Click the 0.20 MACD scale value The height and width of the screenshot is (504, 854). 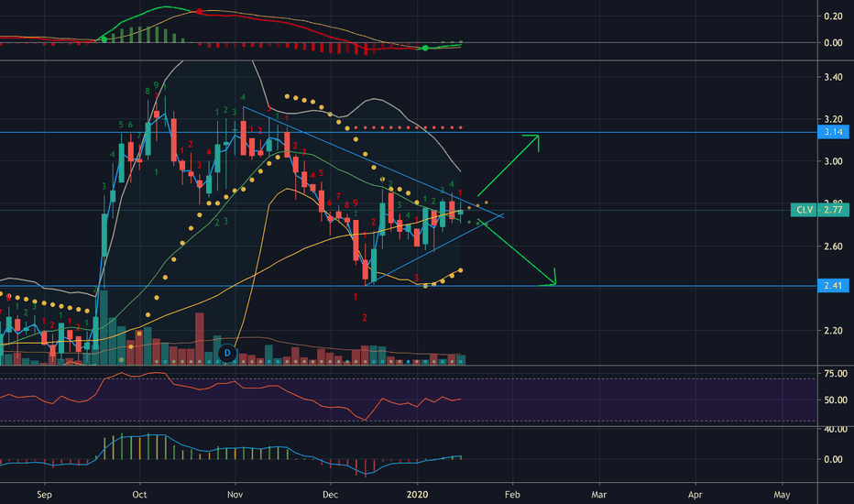(x=833, y=16)
